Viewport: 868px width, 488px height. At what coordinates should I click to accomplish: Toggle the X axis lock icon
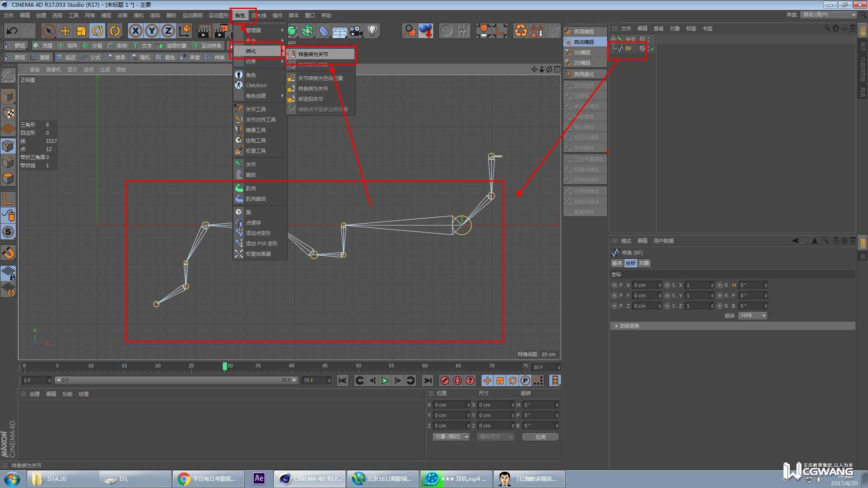135,31
